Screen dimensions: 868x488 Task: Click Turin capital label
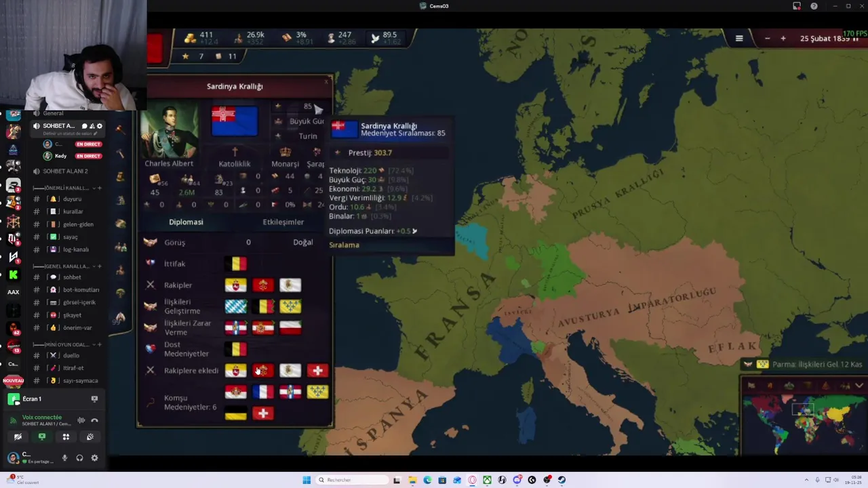308,136
